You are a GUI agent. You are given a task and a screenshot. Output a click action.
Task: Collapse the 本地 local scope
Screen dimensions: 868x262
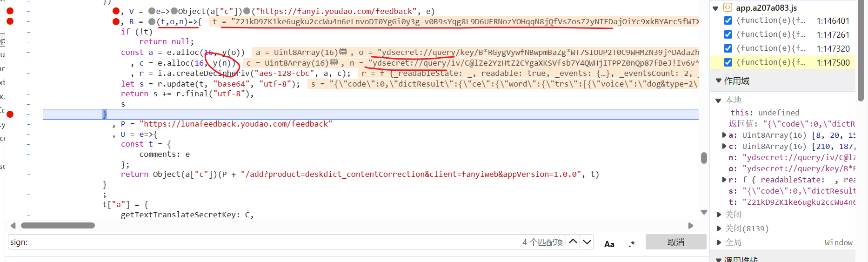718,100
